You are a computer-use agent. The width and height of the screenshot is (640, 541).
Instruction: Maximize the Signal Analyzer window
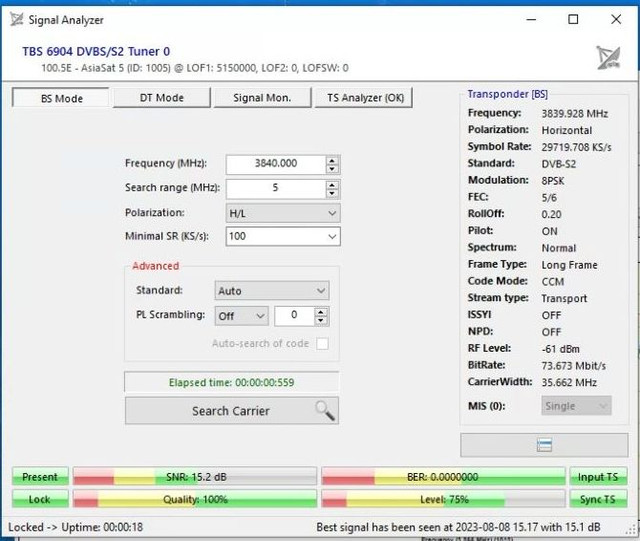click(x=573, y=19)
